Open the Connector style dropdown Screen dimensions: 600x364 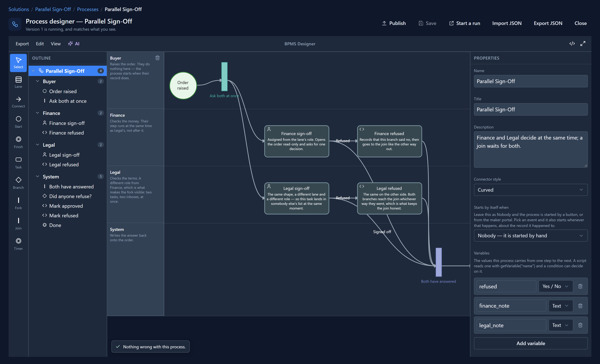[530, 190]
